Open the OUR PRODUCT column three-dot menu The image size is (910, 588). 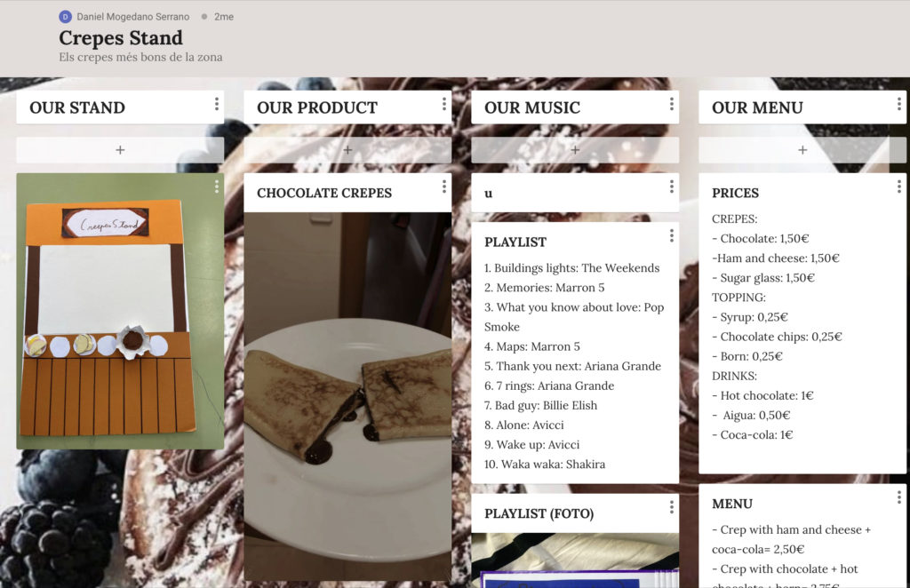pyautogui.click(x=444, y=104)
